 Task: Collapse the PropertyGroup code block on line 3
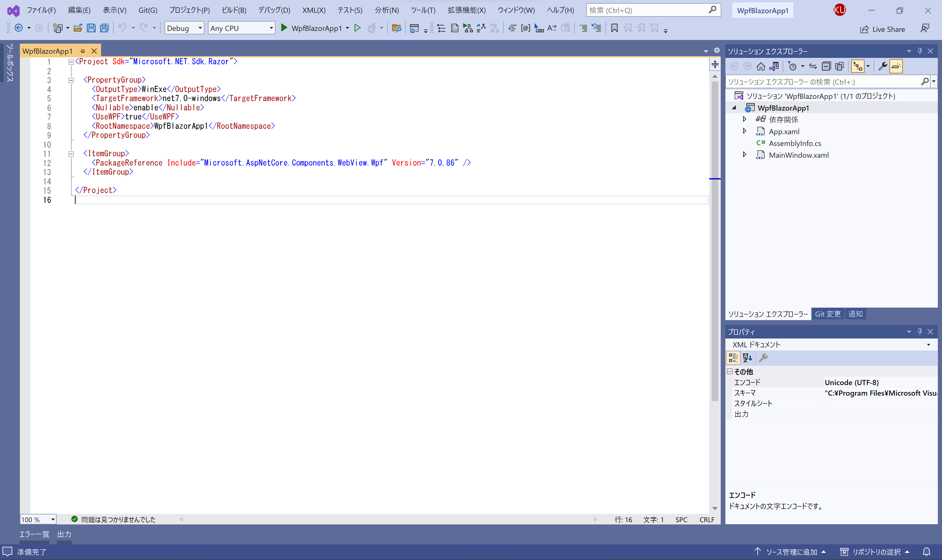point(71,80)
